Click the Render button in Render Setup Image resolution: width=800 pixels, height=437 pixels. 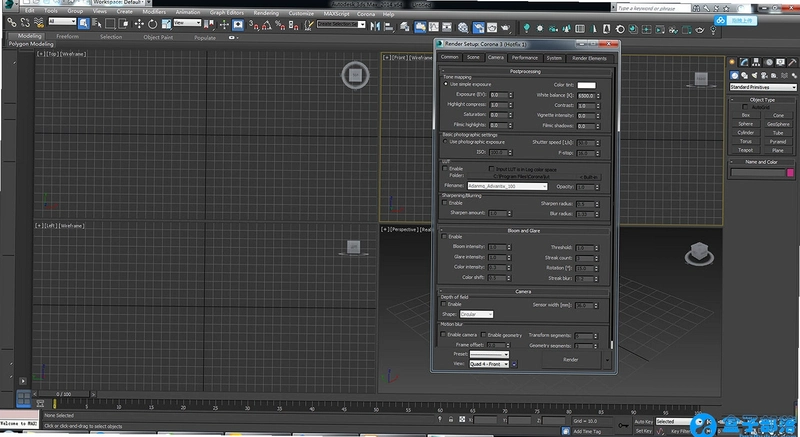[x=571, y=359]
